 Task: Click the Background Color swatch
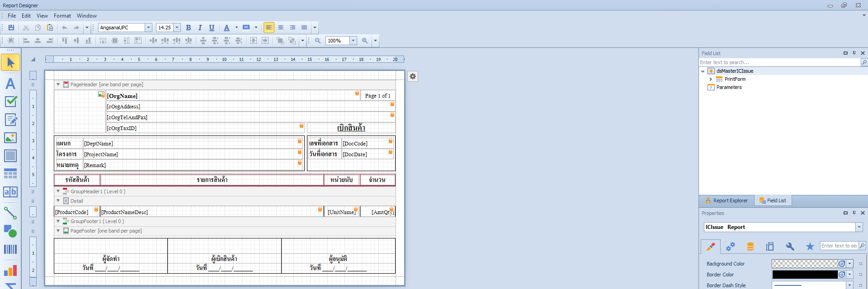pyautogui.click(x=805, y=264)
